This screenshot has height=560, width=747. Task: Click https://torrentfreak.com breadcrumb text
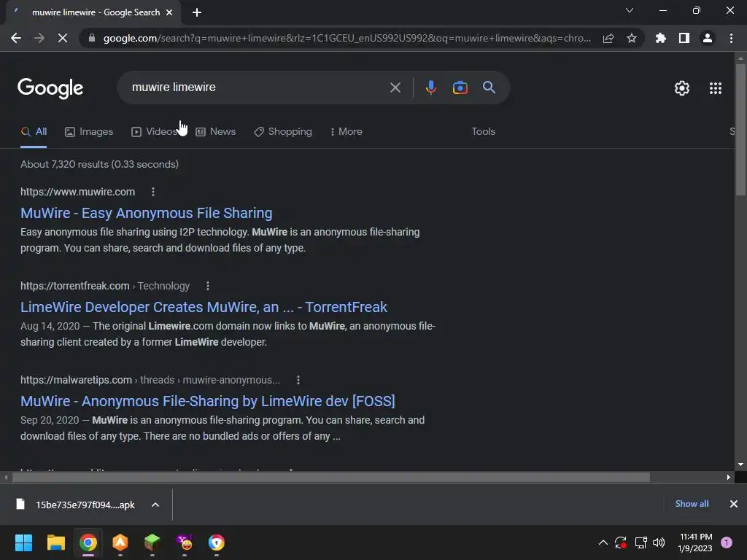75,286
